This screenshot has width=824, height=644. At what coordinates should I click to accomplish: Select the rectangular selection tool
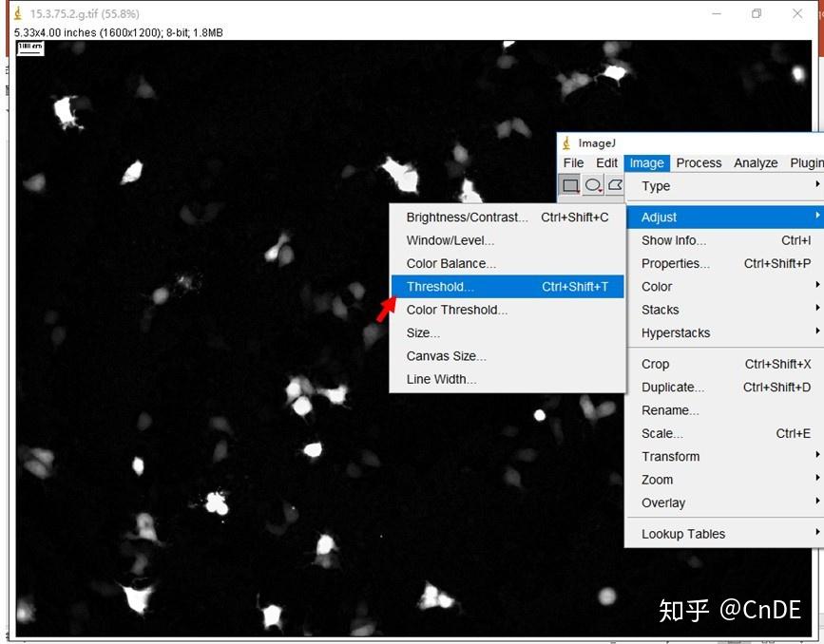pos(571,185)
